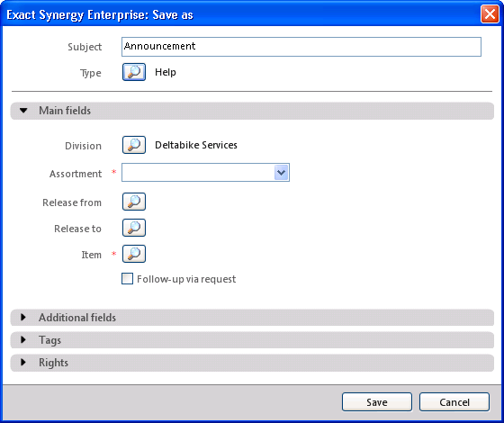
Task: Collapse the Main fields section triangle
Action: (x=23, y=111)
